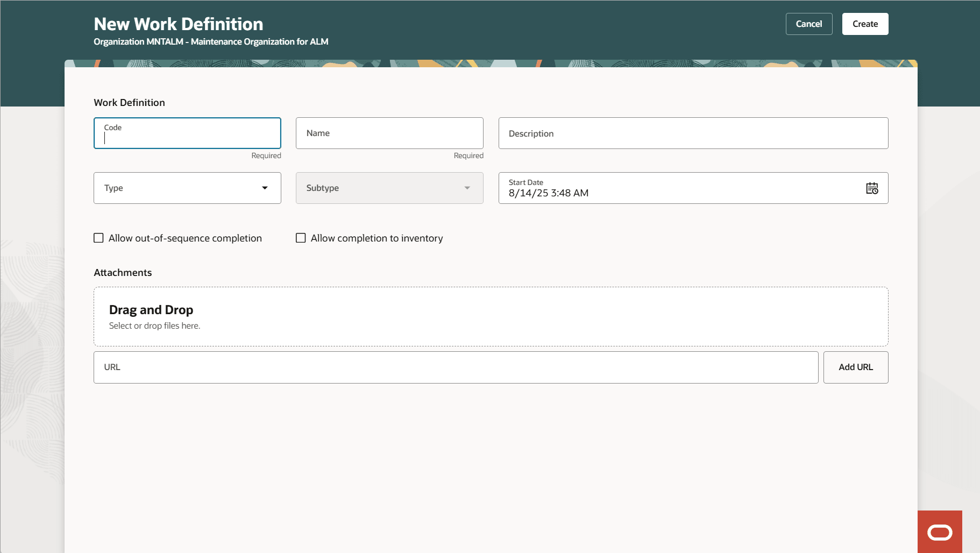Click the Description text field
Image resolution: width=980 pixels, height=553 pixels.
[x=692, y=133]
